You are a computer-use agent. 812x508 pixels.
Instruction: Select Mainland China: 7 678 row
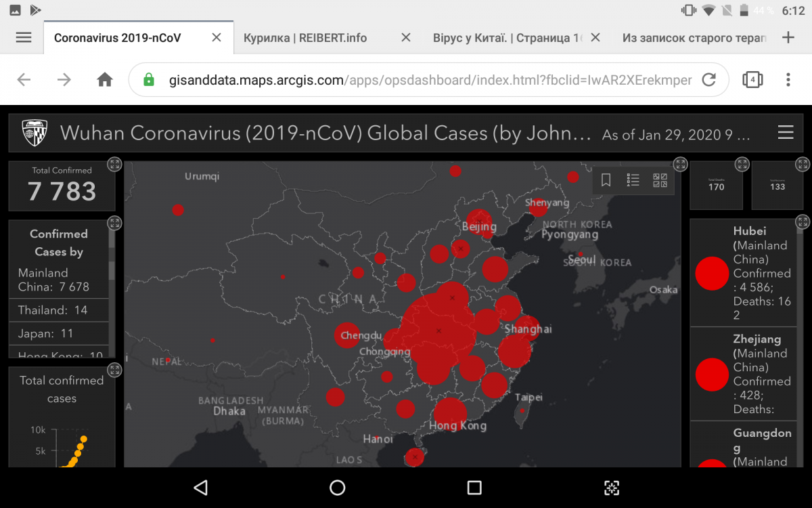58,280
